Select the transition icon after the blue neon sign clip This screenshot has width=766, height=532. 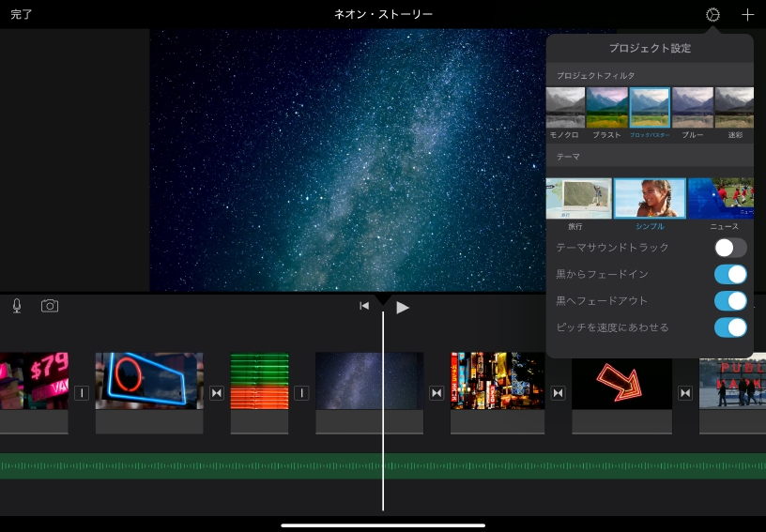217,393
